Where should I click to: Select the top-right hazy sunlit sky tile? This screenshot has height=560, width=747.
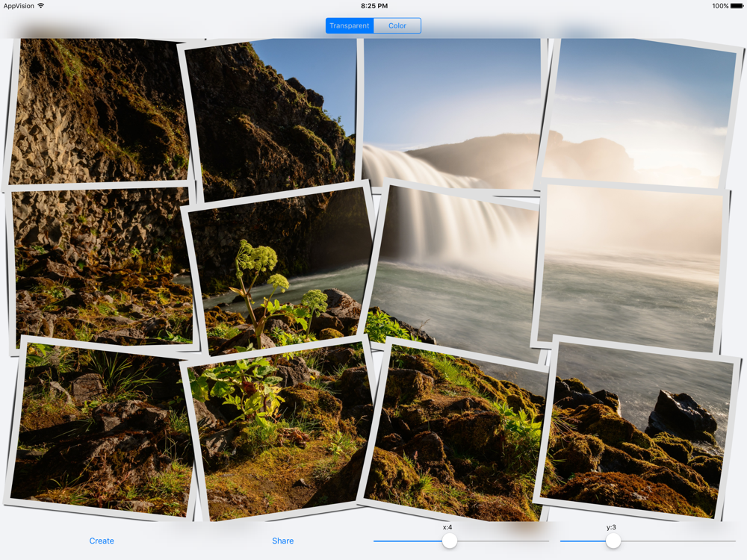click(x=639, y=114)
